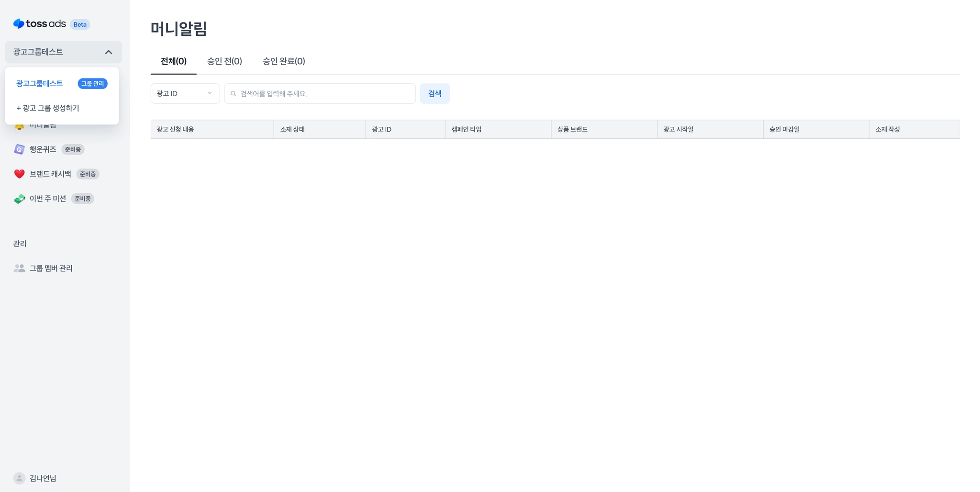Click the 브랜드 캐시백 heart icon
Screen dimensions: 980x492
tap(19, 174)
